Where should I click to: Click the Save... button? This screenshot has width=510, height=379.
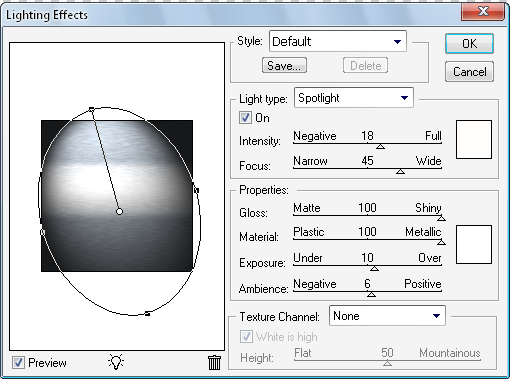(284, 65)
